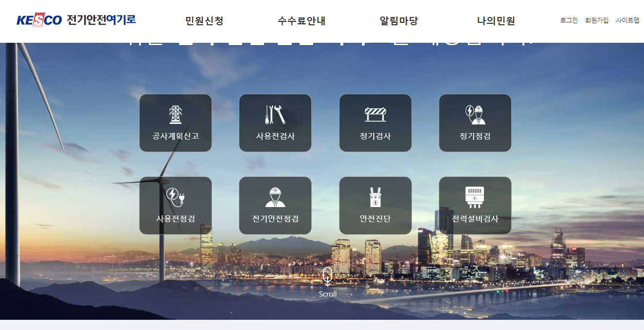Viewport: 644px width, 330px height.
Task: Select the 전기안전점검 helmet icon
Action: click(275, 196)
